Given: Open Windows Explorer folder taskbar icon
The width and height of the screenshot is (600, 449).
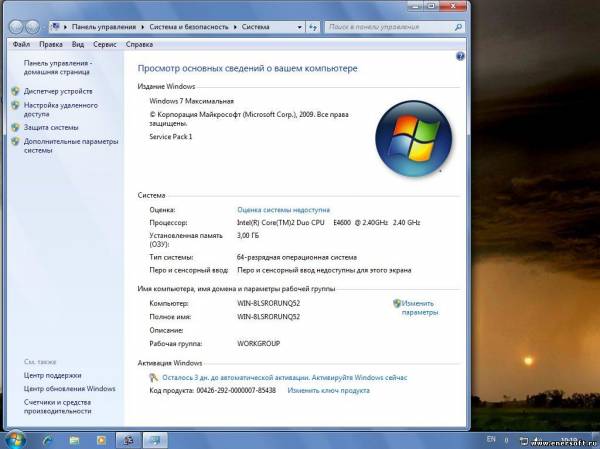Looking at the screenshot, I should [x=74, y=441].
